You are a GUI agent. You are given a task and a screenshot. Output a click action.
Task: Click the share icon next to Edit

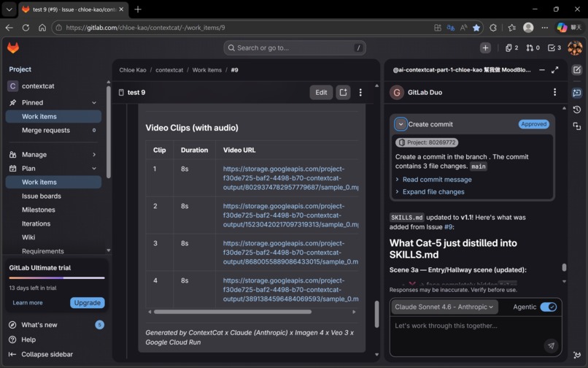(343, 93)
